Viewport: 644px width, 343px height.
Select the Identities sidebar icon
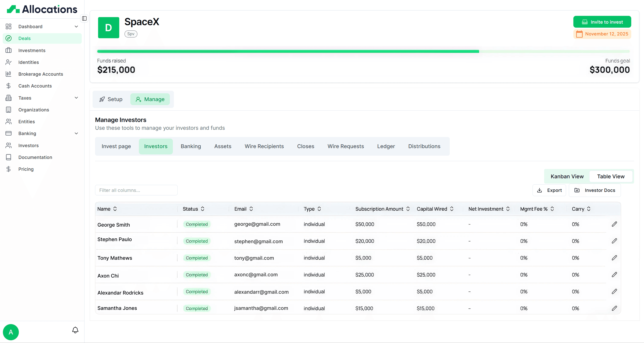pyautogui.click(x=9, y=62)
